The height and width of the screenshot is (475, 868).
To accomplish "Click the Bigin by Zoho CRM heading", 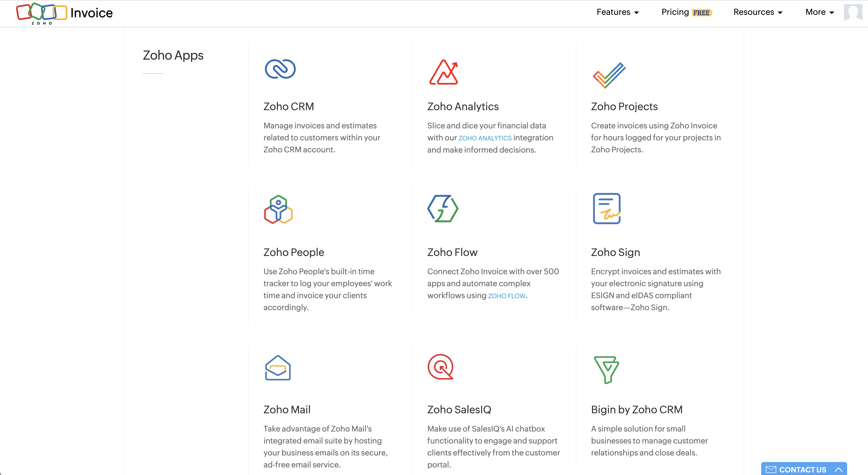I will [637, 409].
